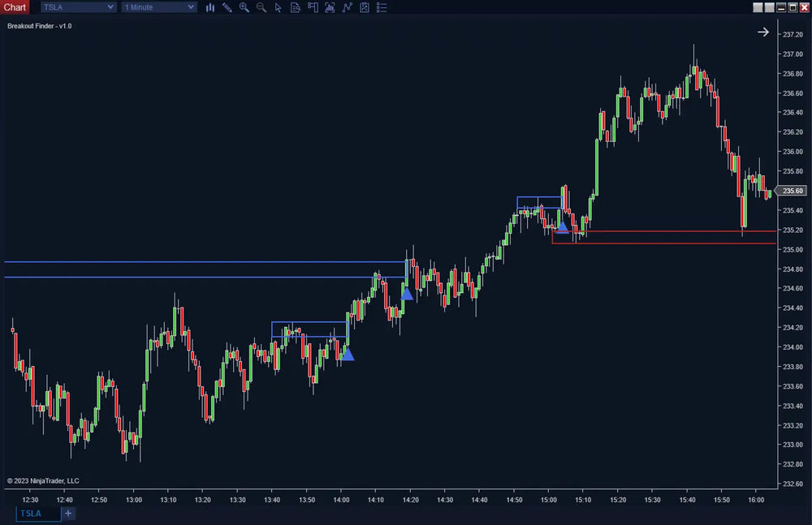Select the pointer cursor tool
812x525 pixels.
tap(279, 7)
